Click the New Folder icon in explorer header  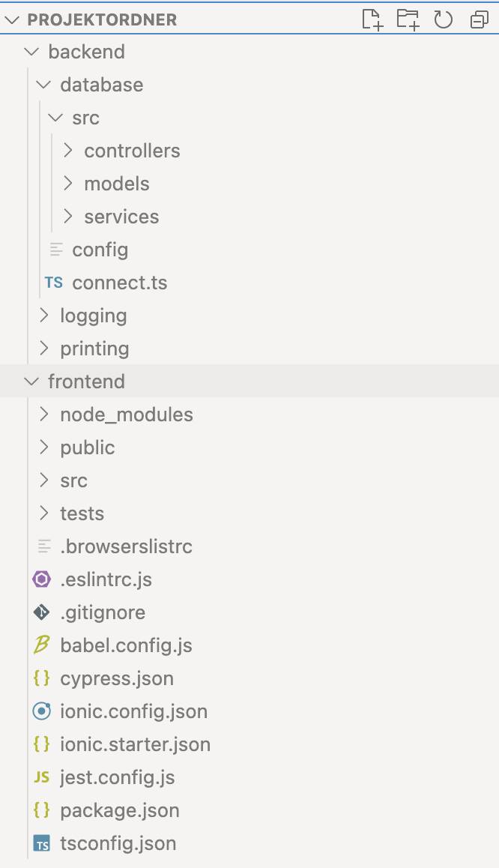pos(408,19)
